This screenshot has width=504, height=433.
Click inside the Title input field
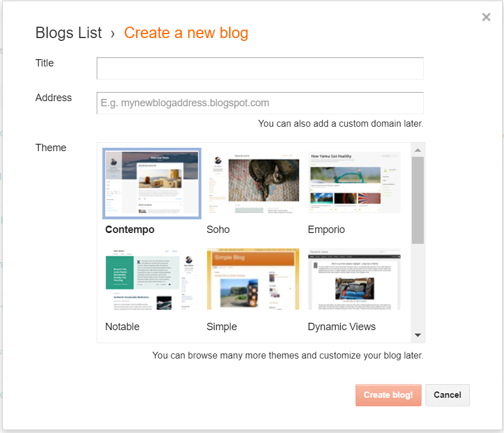click(260, 68)
